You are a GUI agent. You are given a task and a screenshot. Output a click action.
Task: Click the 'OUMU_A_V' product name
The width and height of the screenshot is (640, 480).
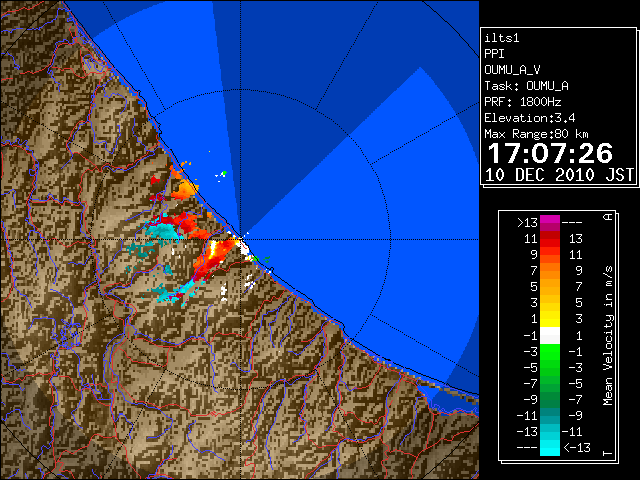click(512, 70)
